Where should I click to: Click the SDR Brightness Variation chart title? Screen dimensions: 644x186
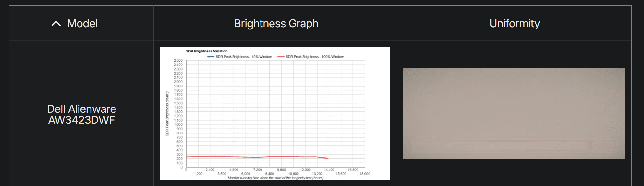pos(207,51)
